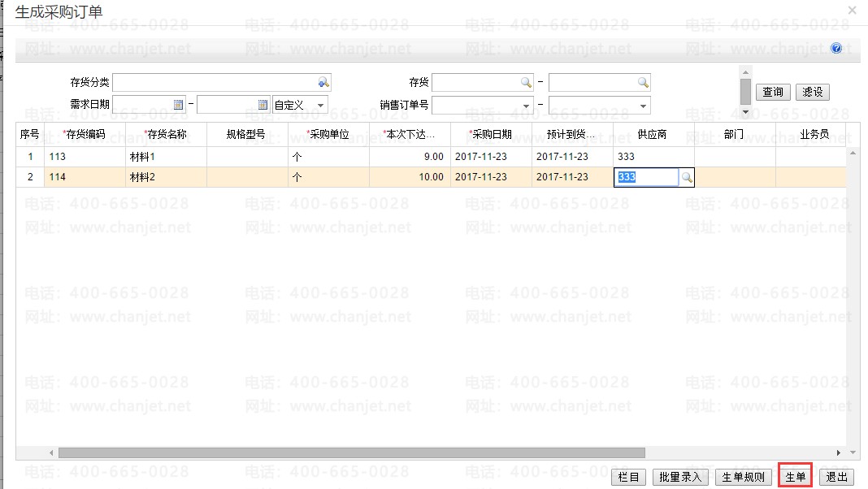The image size is (868, 489).
Task: Click the 采购单位 column header
Action: click(328, 134)
